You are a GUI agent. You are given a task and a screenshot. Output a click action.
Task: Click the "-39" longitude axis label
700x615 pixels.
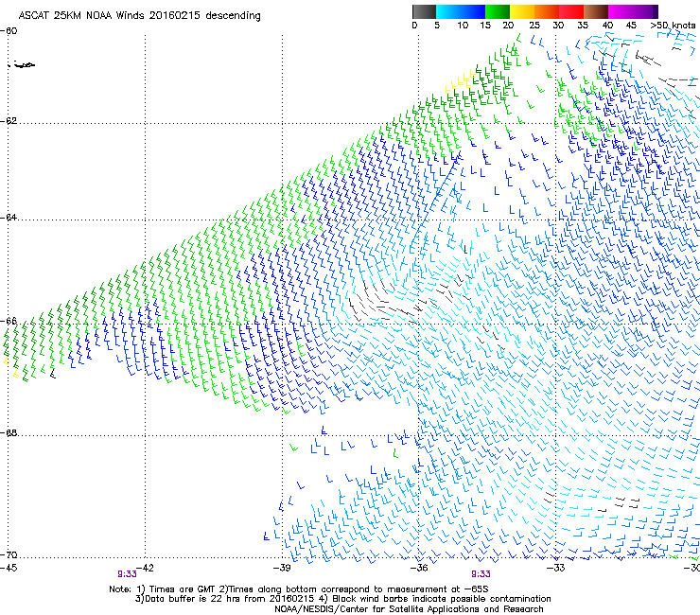pyautogui.click(x=282, y=568)
